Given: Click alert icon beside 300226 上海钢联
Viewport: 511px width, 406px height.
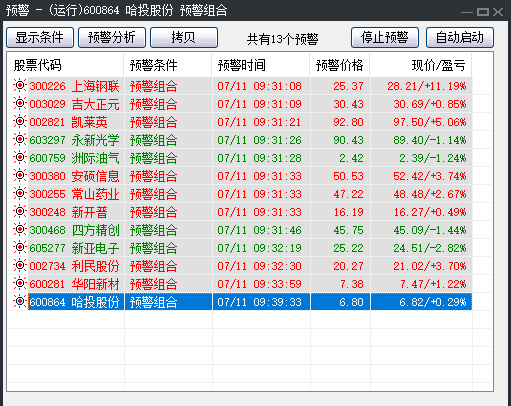Looking at the screenshot, I should [x=20, y=86].
